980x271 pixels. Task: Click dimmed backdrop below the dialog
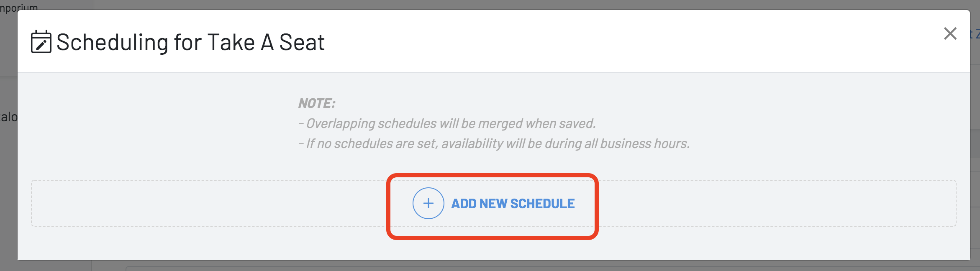490,266
